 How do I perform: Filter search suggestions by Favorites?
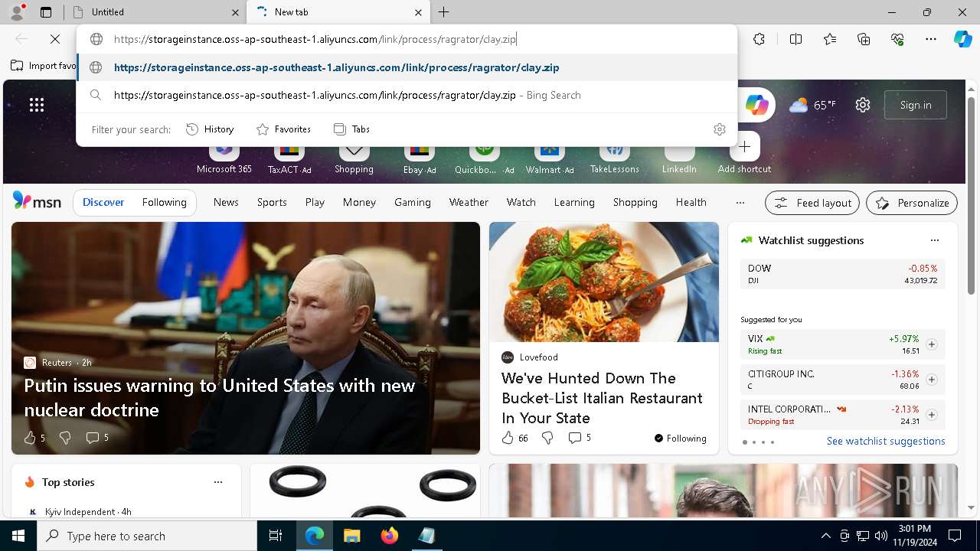[x=283, y=129]
